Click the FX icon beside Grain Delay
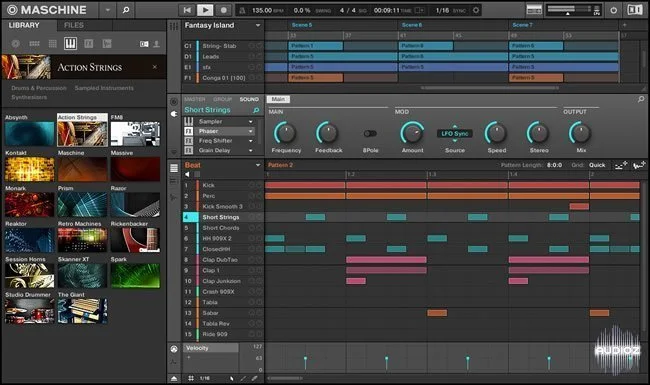Screen dimensions: 650x385 click(x=189, y=150)
